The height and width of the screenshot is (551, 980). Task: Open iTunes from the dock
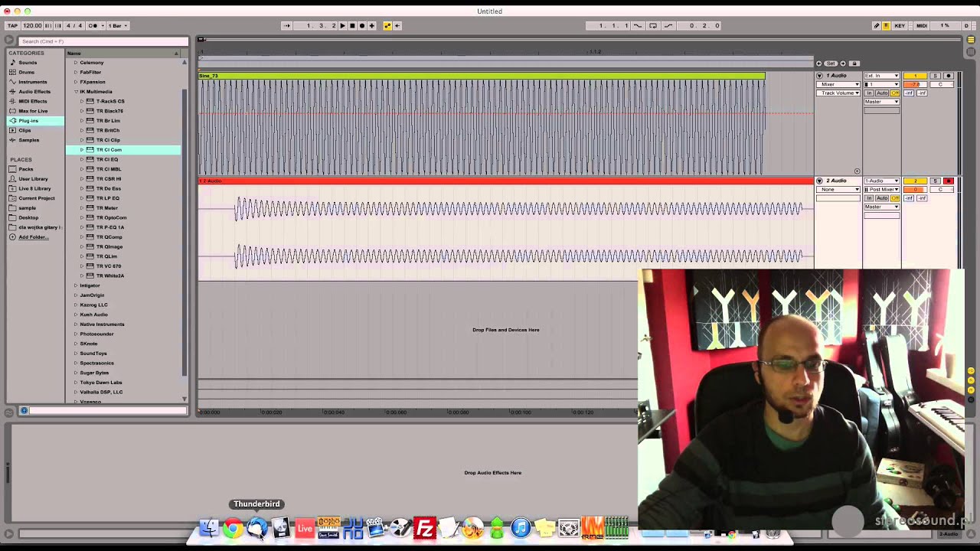pyautogui.click(x=521, y=528)
